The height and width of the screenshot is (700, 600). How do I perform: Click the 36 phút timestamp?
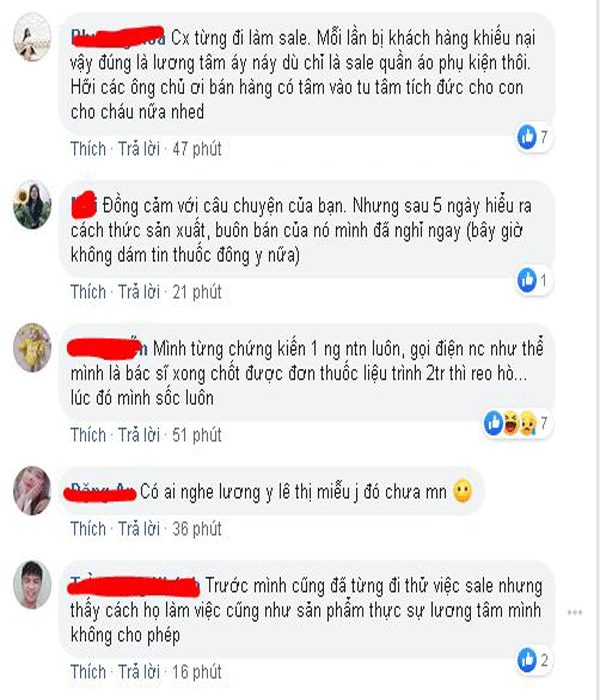pyautogui.click(x=197, y=529)
